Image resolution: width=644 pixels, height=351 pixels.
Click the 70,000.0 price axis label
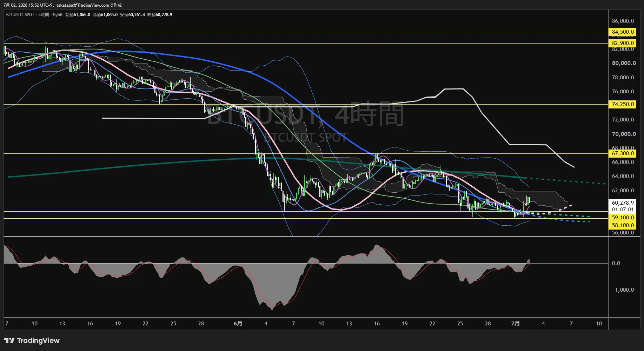(x=623, y=134)
